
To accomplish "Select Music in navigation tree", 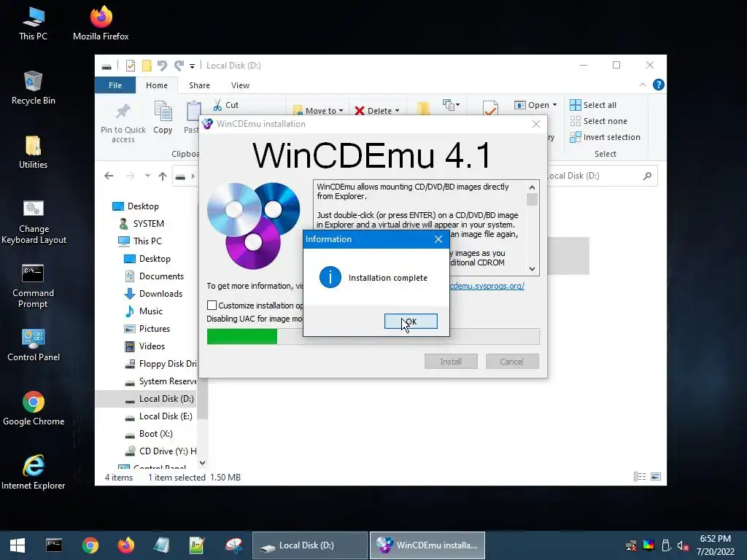I will tap(144, 311).
